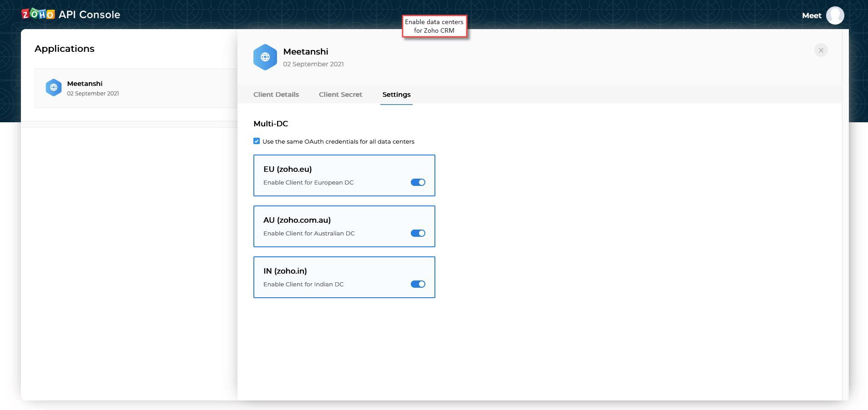Click the Multi-DC heading
This screenshot has height=410, width=868.
[271, 124]
